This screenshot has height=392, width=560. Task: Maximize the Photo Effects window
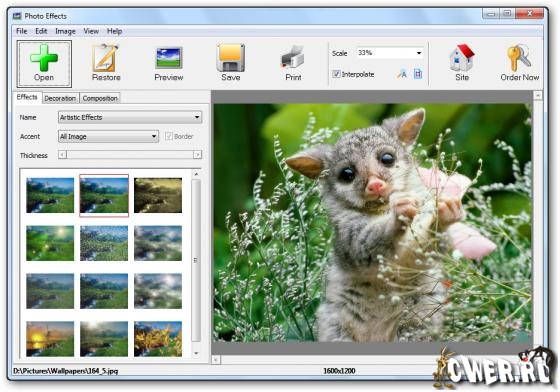click(x=507, y=14)
